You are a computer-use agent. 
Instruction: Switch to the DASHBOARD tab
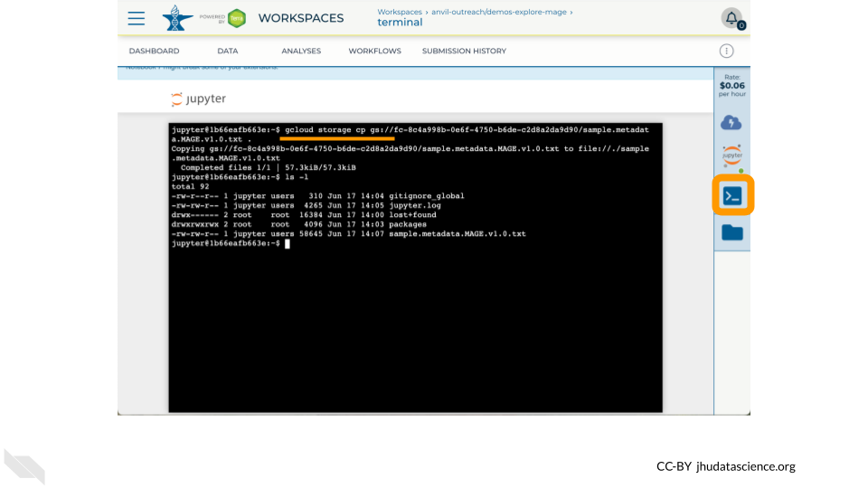pos(154,51)
